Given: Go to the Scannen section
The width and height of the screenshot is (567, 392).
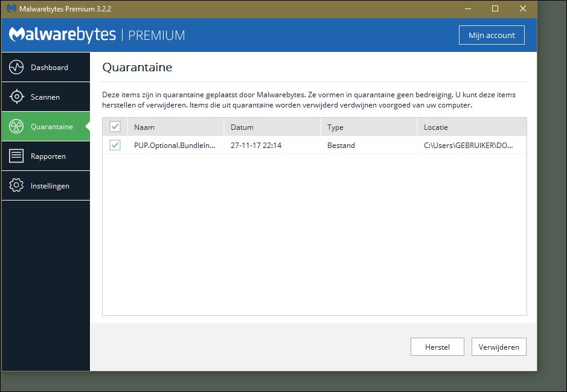Looking at the screenshot, I should 45,97.
